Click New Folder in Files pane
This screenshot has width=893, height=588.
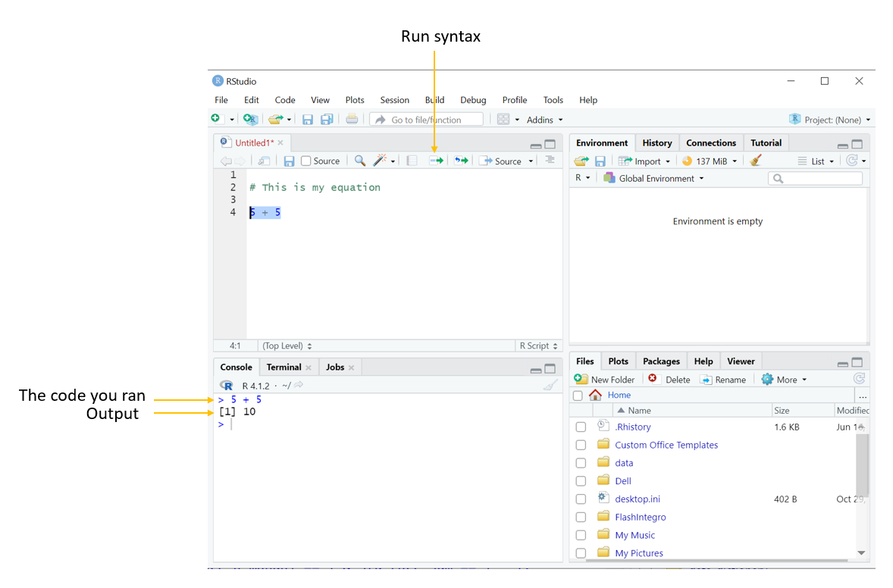click(x=604, y=379)
